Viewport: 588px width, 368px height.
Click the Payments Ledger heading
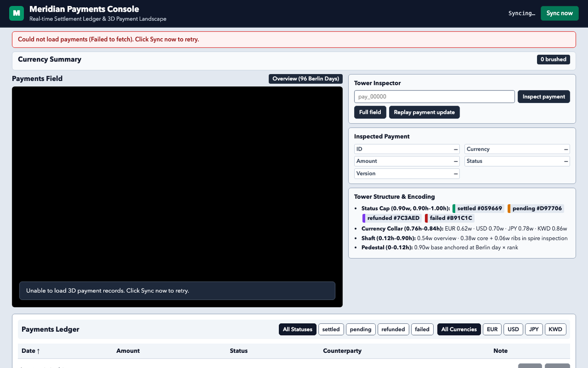(50, 329)
